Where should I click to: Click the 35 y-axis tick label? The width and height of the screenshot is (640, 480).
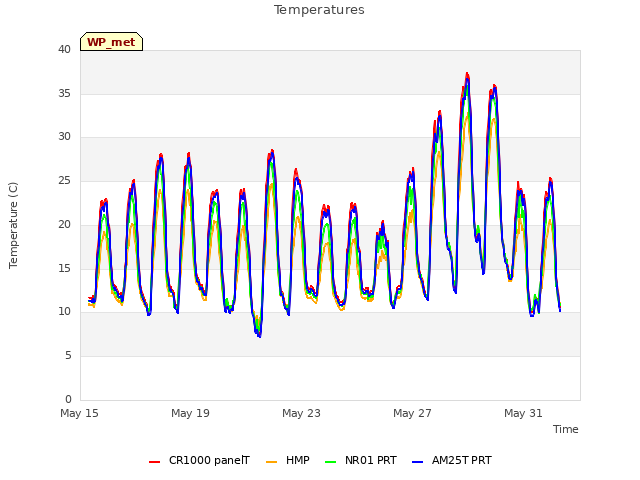click(64, 93)
